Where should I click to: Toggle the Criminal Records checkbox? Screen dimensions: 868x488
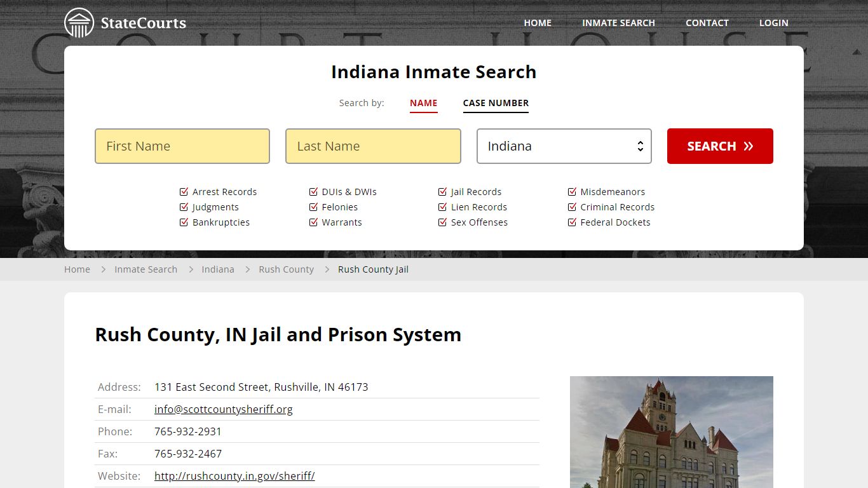[x=572, y=207]
